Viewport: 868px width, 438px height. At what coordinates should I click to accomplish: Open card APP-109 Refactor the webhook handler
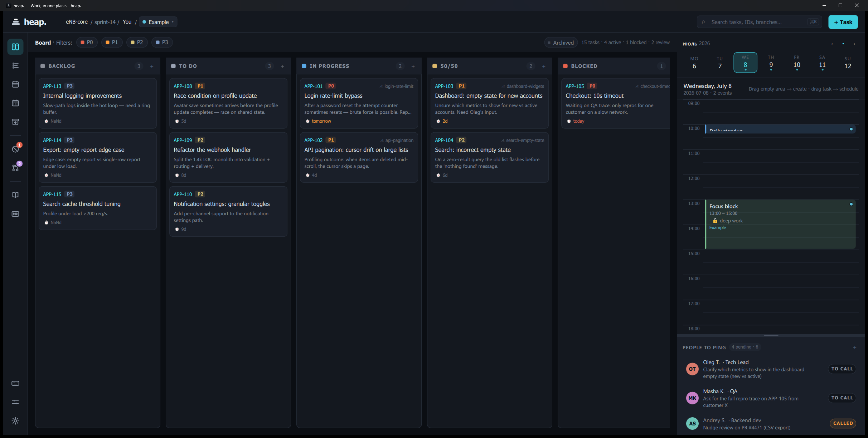(x=228, y=157)
